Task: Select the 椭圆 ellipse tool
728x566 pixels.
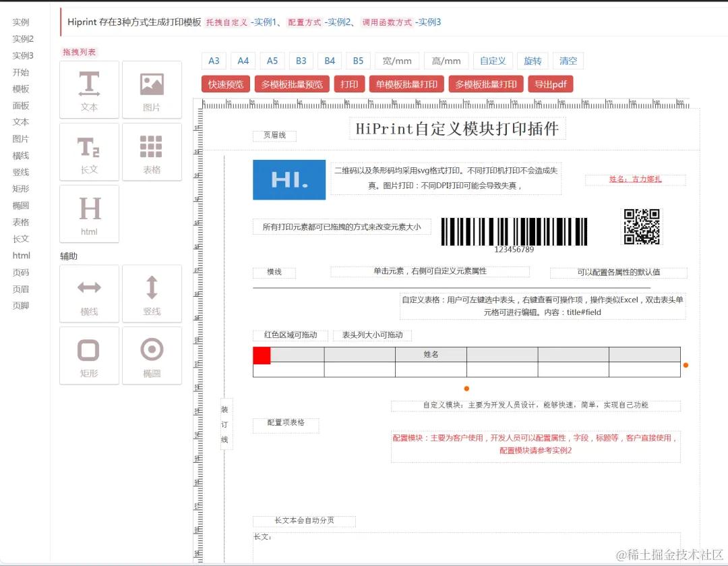Action: [x=151, y=356]
